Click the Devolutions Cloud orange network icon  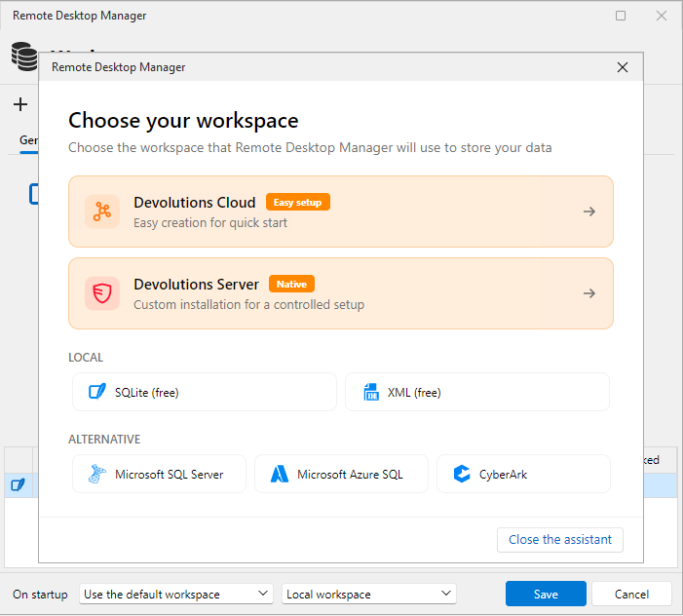click(102, 212)
